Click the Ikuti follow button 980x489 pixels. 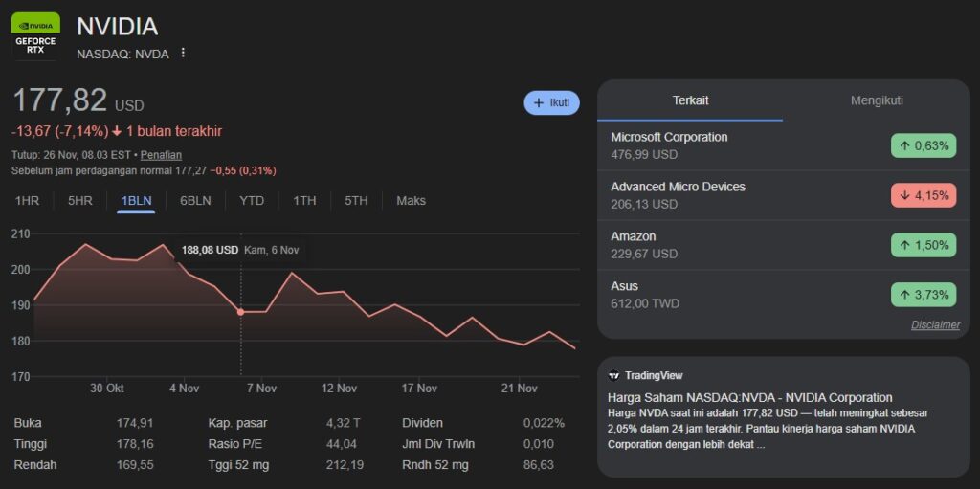[551, 102]
